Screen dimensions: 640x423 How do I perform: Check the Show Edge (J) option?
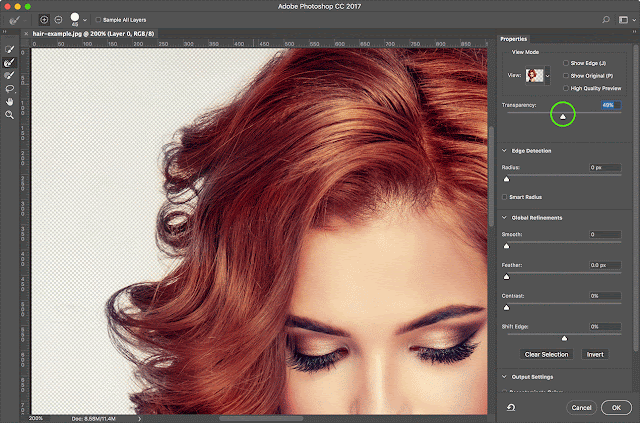click(566, 63)
